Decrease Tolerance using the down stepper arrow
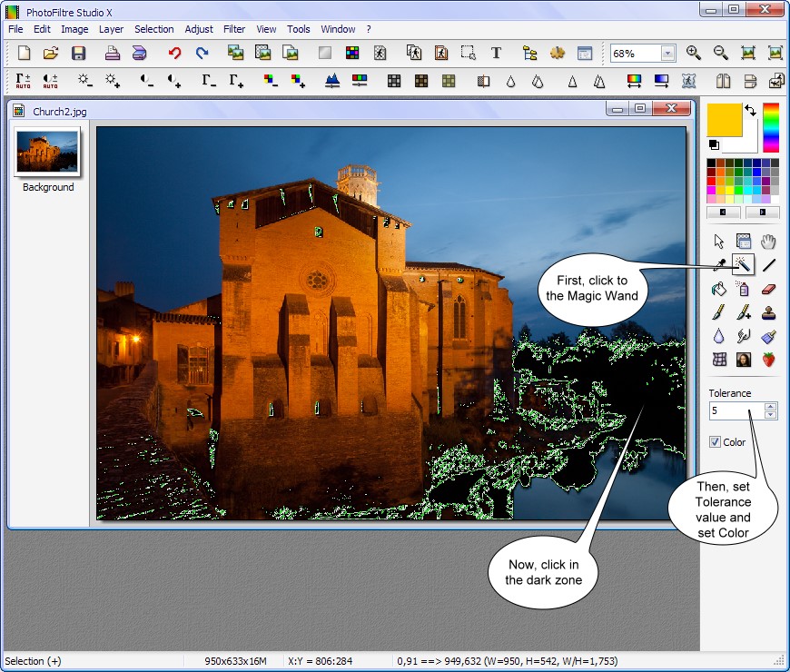This screenshot has height=672, width=790. coord(770,415)
